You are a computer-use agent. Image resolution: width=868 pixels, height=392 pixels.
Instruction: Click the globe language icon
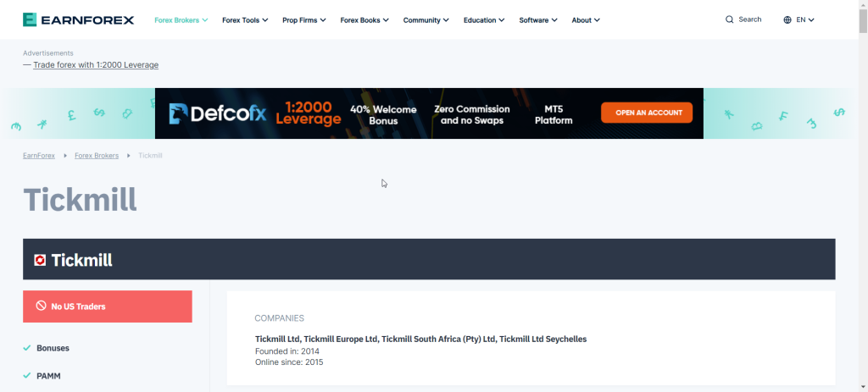787,20
